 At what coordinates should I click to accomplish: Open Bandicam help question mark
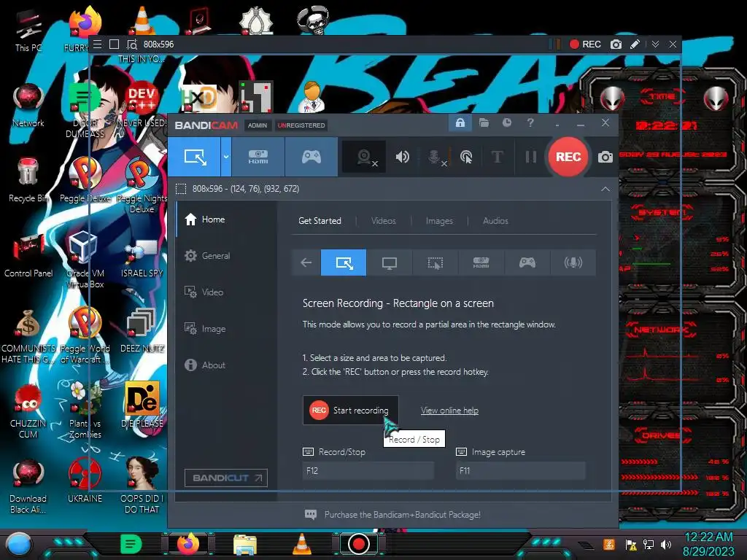pos(530,122)
